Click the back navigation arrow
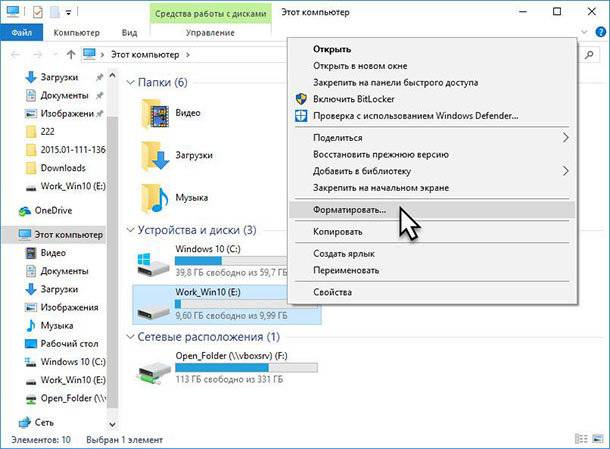 (x=15, y=53)
